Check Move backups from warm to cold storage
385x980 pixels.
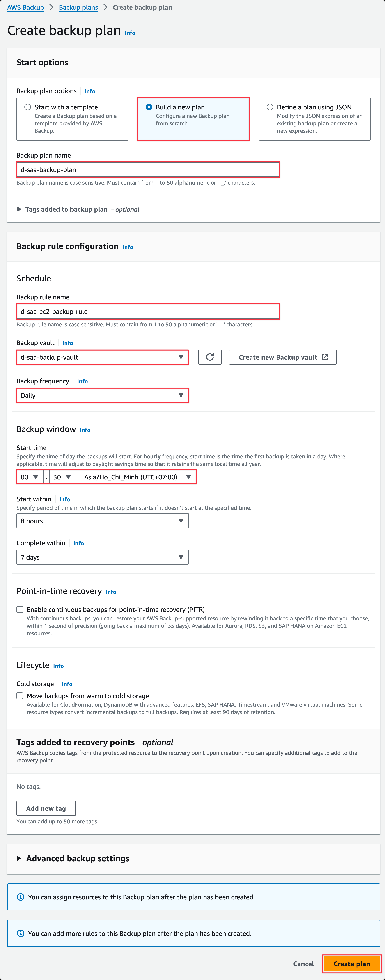(20, 696)
